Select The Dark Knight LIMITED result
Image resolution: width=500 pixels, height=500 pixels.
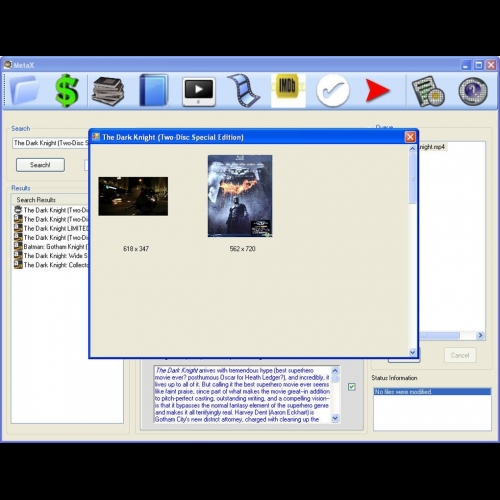click(x=51, y=228)
